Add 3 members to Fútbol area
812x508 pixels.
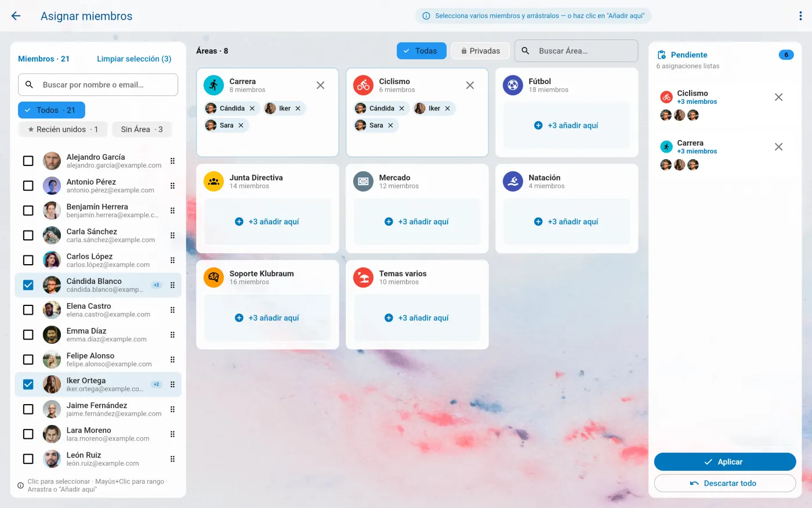click(x=567, y=125)
